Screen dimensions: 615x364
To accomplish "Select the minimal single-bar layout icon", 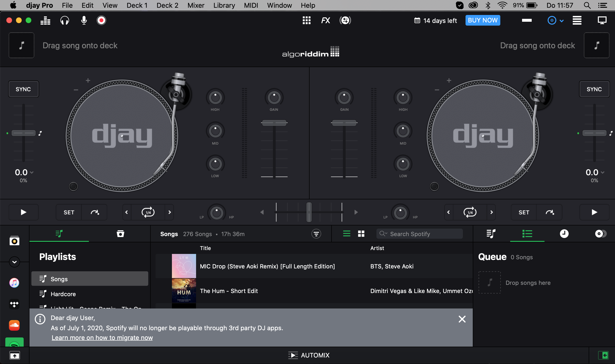I will coord(527,20).
